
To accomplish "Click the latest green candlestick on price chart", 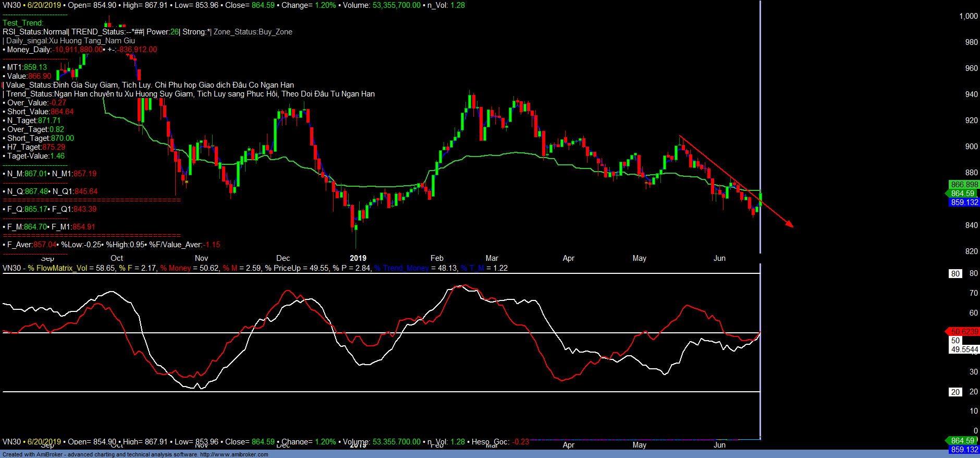I will coord(761,199).
